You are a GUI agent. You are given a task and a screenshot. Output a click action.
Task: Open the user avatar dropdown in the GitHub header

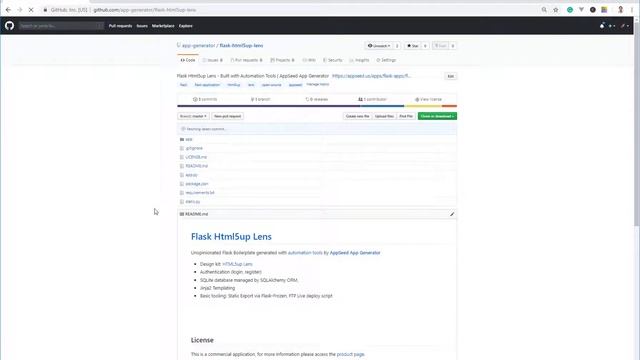tap(625, 26)
